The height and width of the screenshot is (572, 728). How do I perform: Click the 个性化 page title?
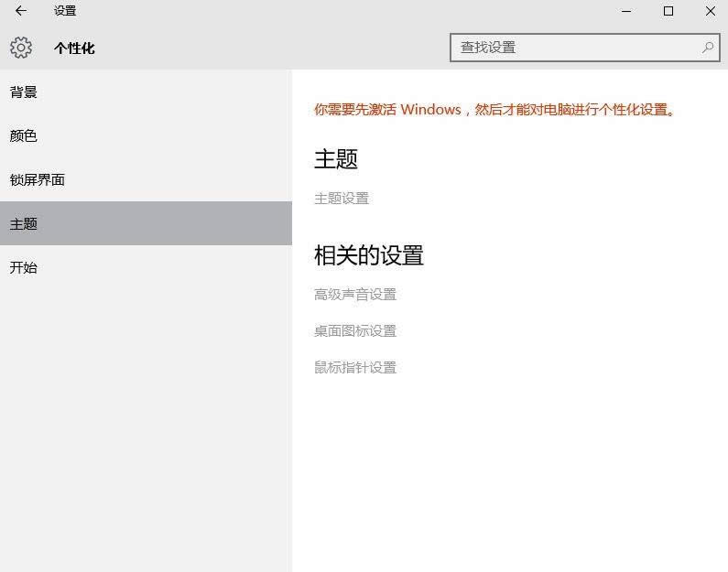(x=74, y=49)
